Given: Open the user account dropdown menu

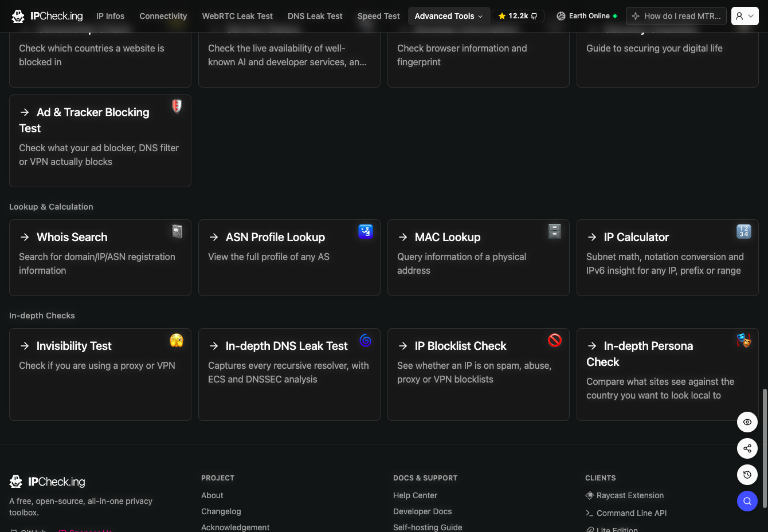Looking at the screenshot, I should tap(745, 16).
